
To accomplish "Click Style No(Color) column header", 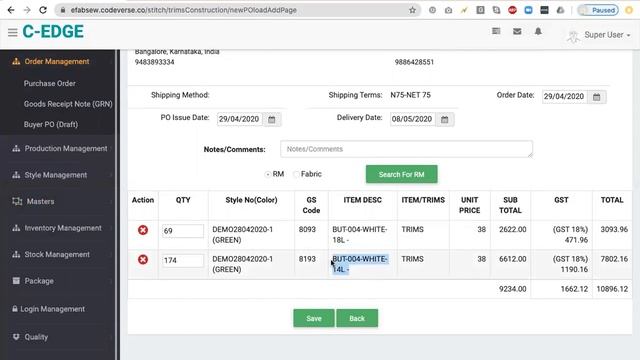I will [x=251, y=200].
